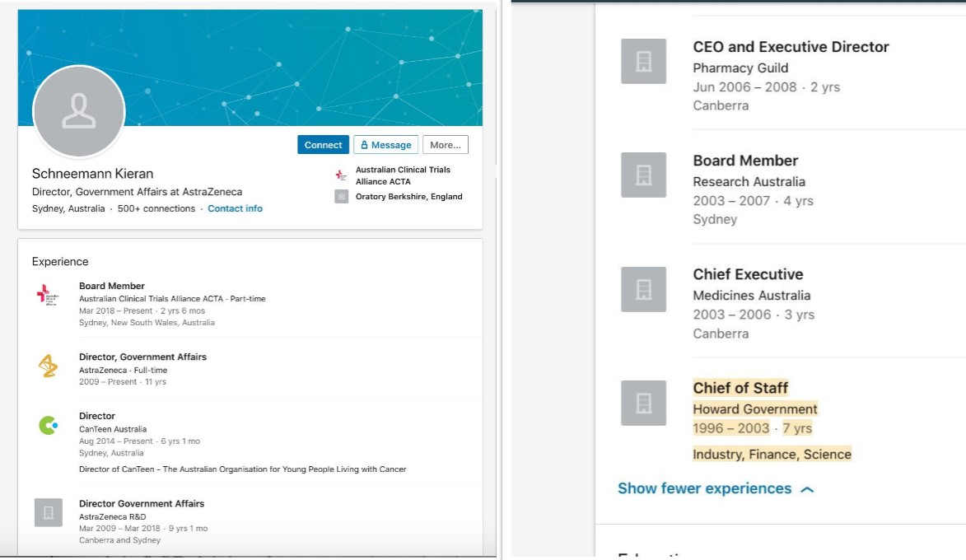Click Research Australia company placeholder icon
The height and width of the screenshot is (560, 966).
tap(643, 175)
